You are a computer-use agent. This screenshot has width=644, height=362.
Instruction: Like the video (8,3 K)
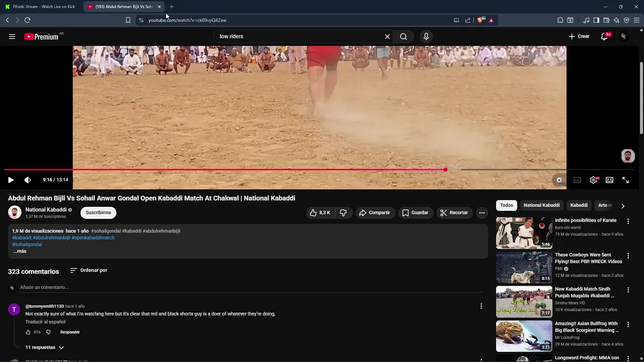click(320, 213)
